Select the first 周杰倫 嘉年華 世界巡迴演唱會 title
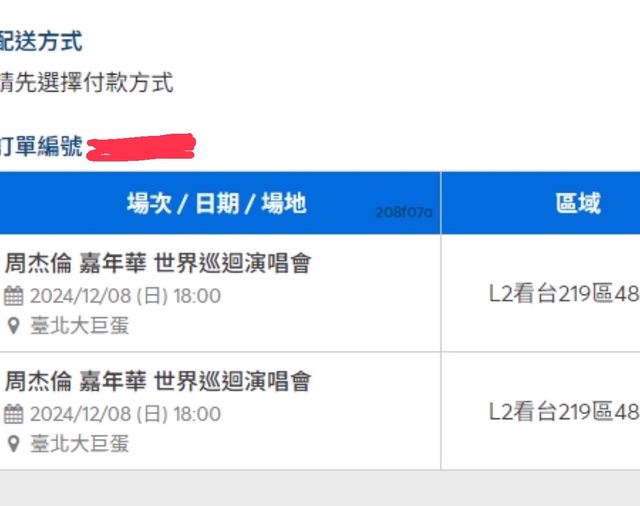 (158, 264)
